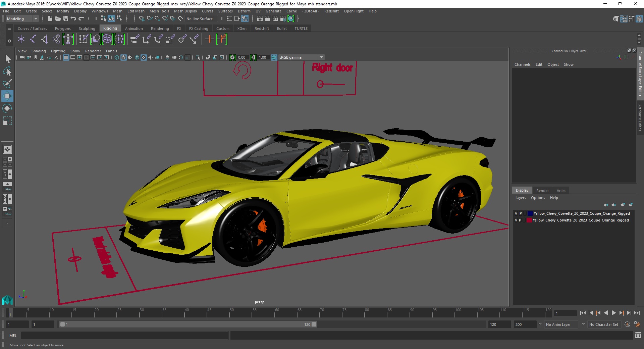Image resolution: width=644 pixels, height=349 pixels.
Task: Undo last action with arrow icon
Action: click(x=73, y=19)
